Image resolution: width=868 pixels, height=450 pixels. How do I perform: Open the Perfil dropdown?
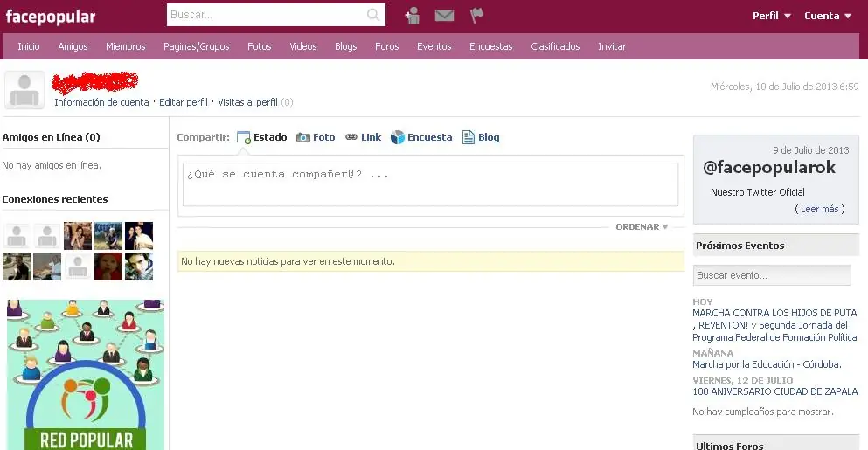[771, 16]
